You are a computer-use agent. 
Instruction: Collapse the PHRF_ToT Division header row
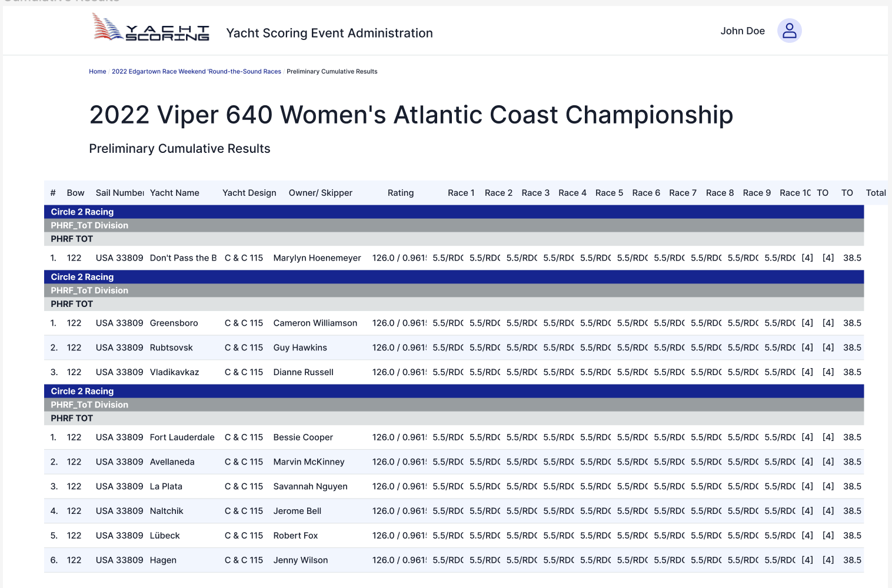89,225
